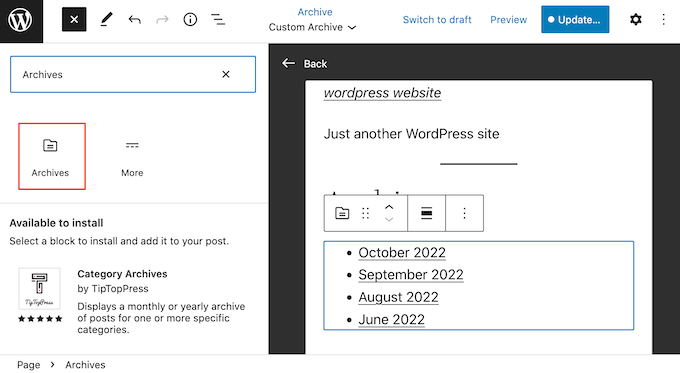Preview the page
Image resolution: width=680 pixels, height=373 pixels.
(508, 20)
